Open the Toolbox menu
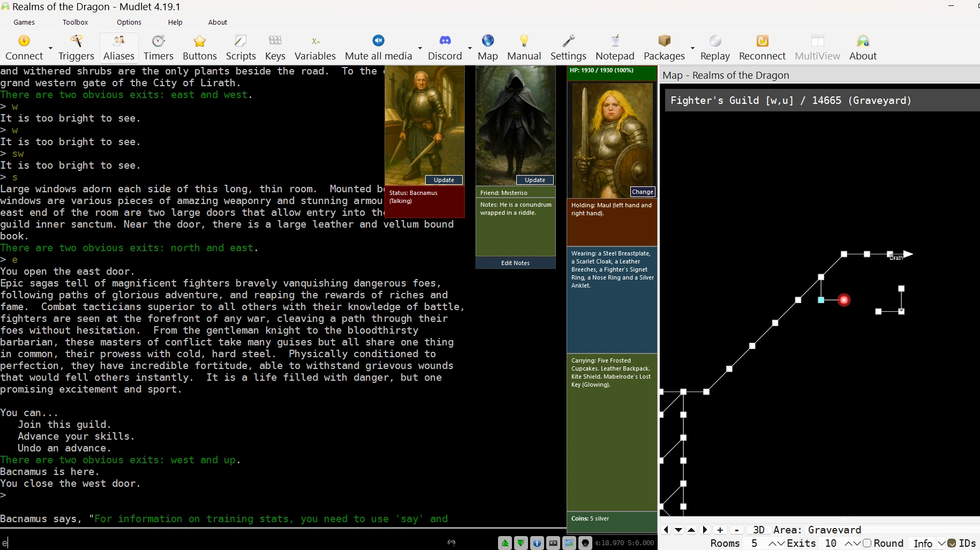 coord(75,22)
